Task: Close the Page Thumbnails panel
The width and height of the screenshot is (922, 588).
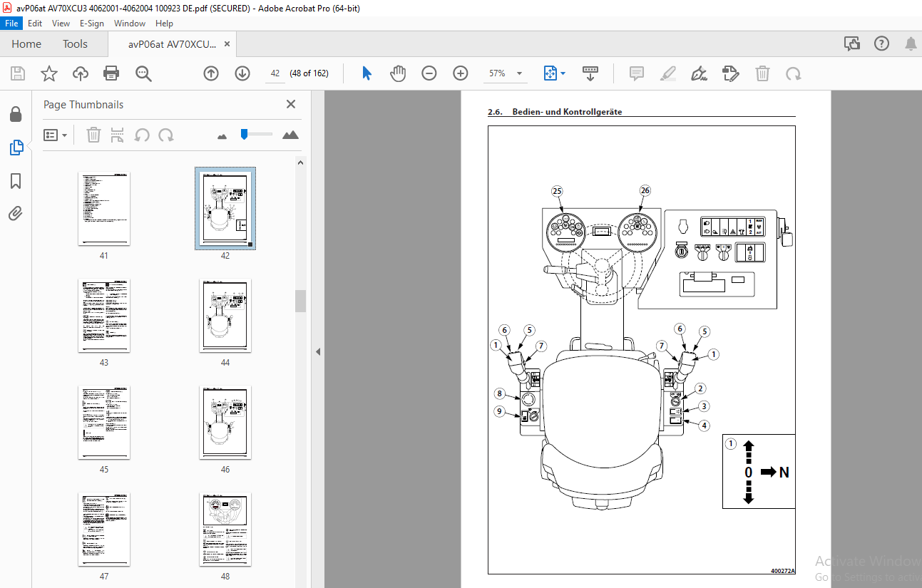Action: click(x=291, y=104)
